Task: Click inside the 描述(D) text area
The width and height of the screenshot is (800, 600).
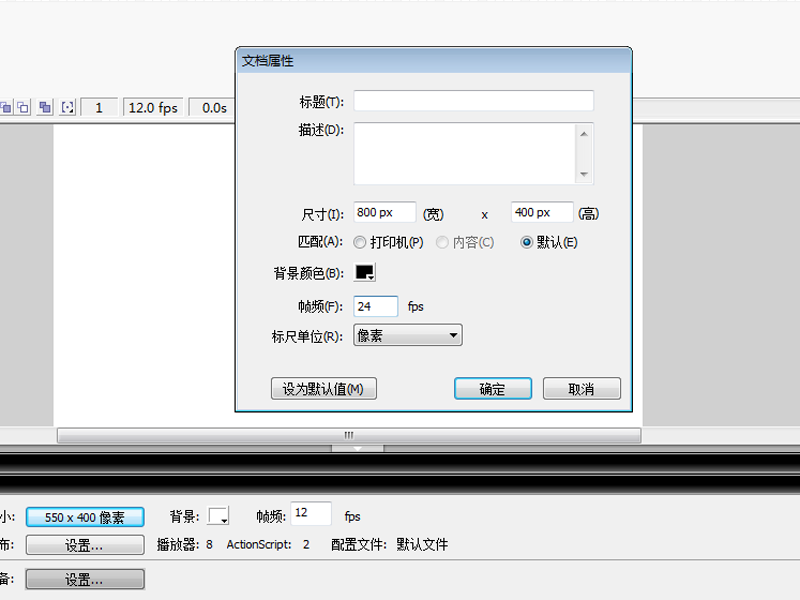Action: coord(465,154)
